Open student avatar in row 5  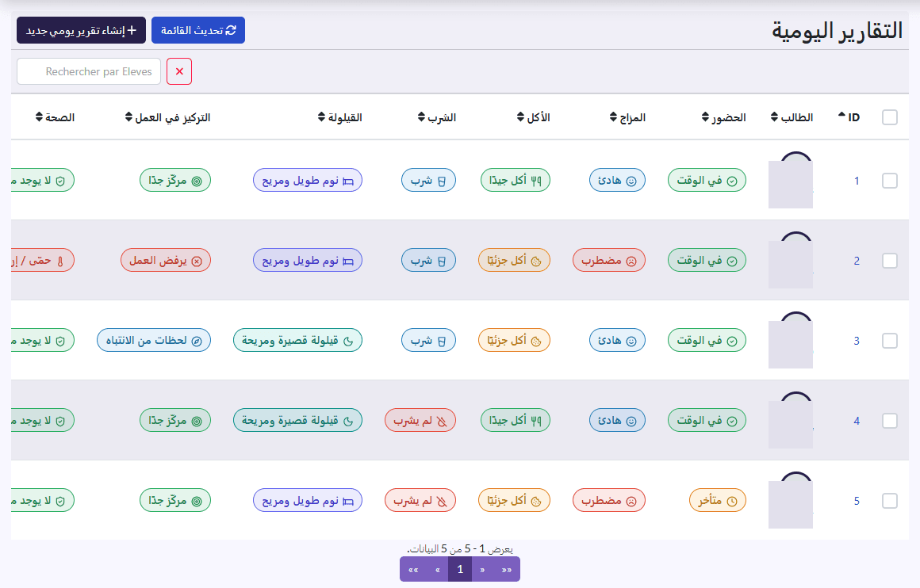pos(791,501)
